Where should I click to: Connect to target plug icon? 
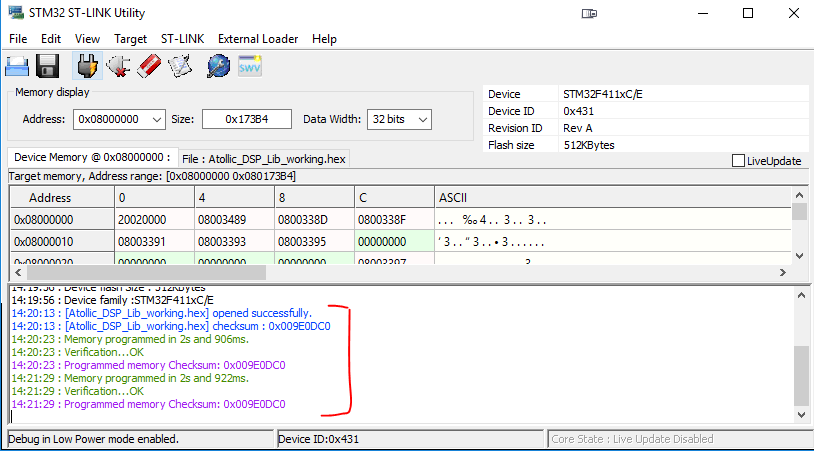click(x=87, y=66)
